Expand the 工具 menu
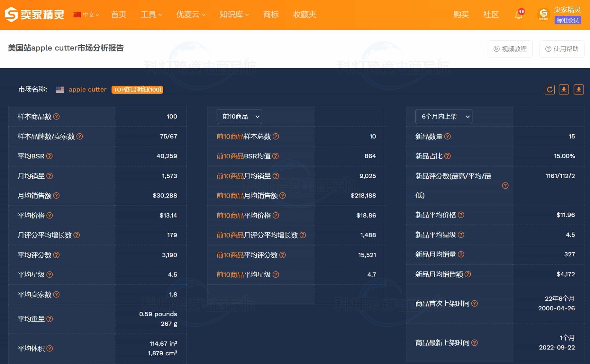 pos(151,15)
